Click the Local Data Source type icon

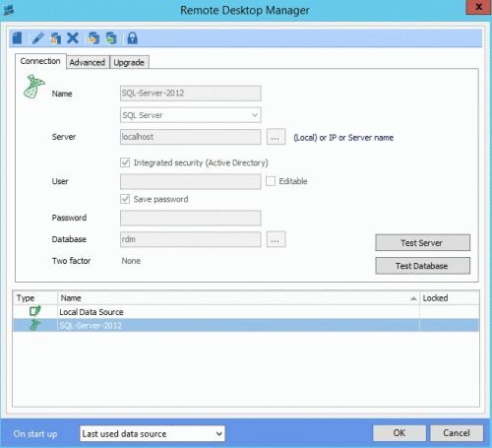[x=35, y=311]
